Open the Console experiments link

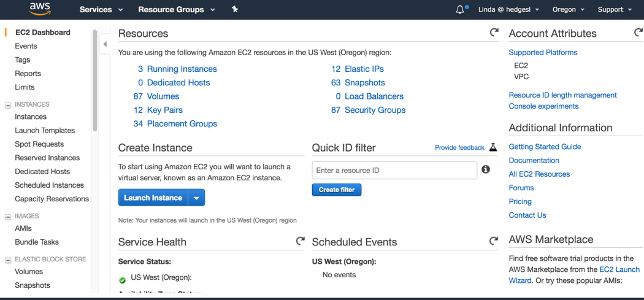pos(544,106)
